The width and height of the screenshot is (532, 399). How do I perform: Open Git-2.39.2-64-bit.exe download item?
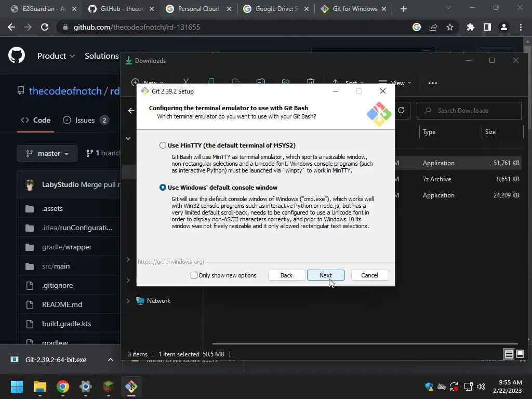56,360
